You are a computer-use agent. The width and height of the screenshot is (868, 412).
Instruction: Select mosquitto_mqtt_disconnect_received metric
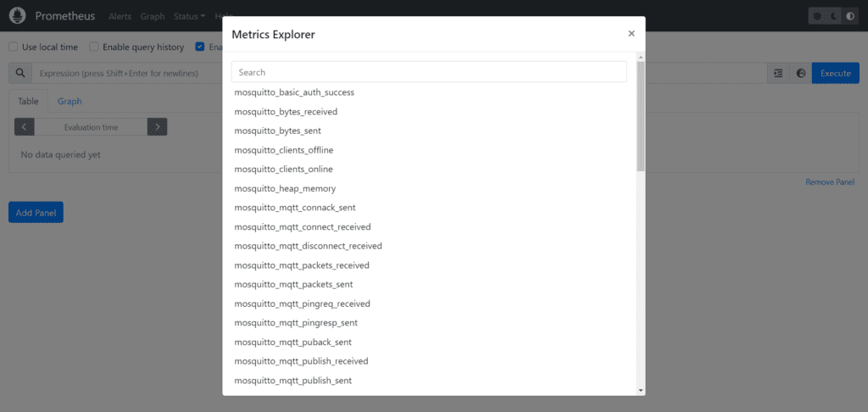308,246
